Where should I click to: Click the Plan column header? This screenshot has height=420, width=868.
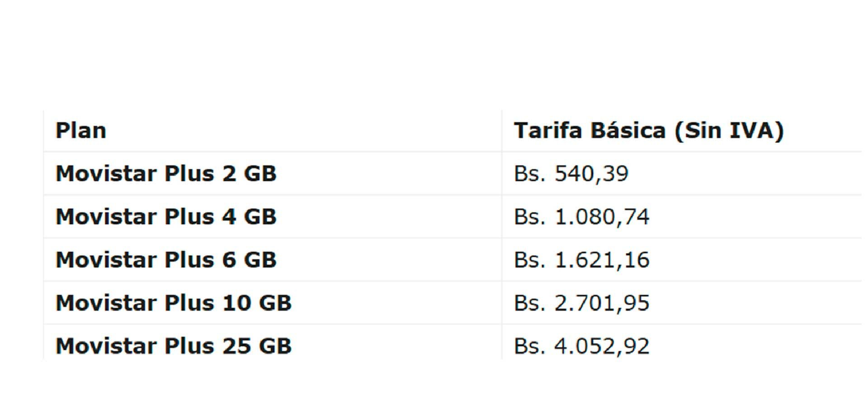pyautogui.click(x=81, y=131)
